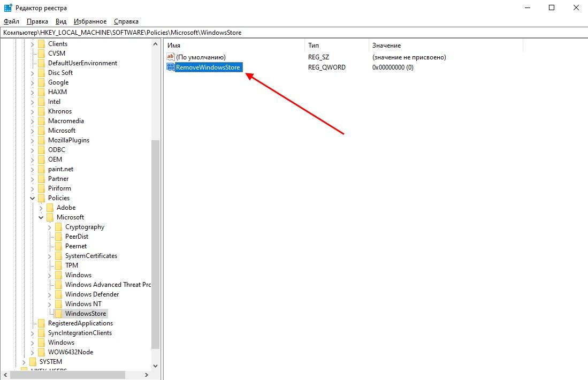Click the tree scroll down arrow
Viewport: 588px width, 380px height.
(156, 366)
